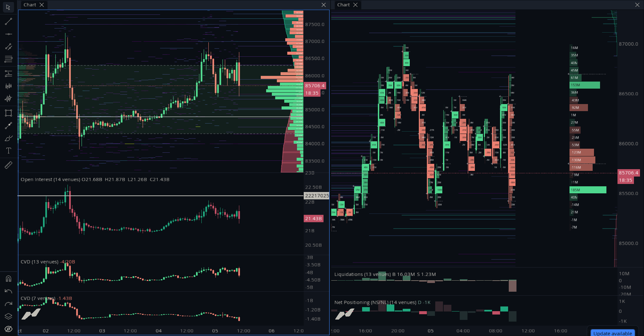Close the left Chart tab
644x336 pixels.
coord(42,5)
